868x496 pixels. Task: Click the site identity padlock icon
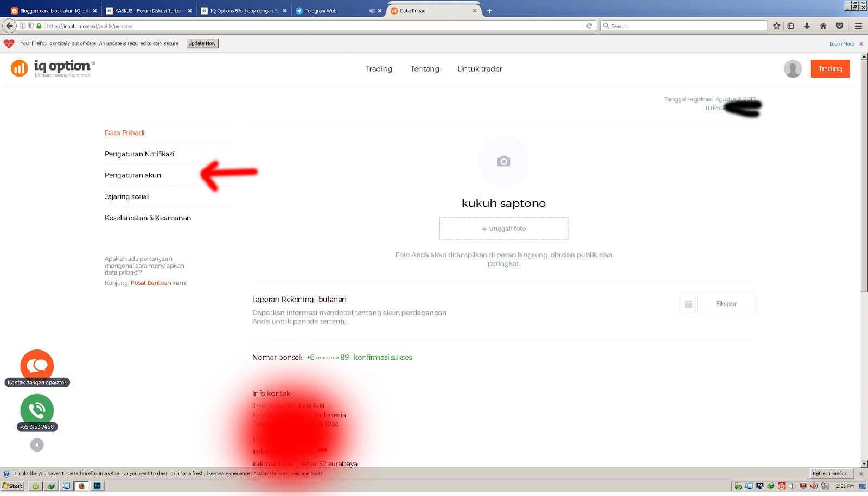pos(39,26)
